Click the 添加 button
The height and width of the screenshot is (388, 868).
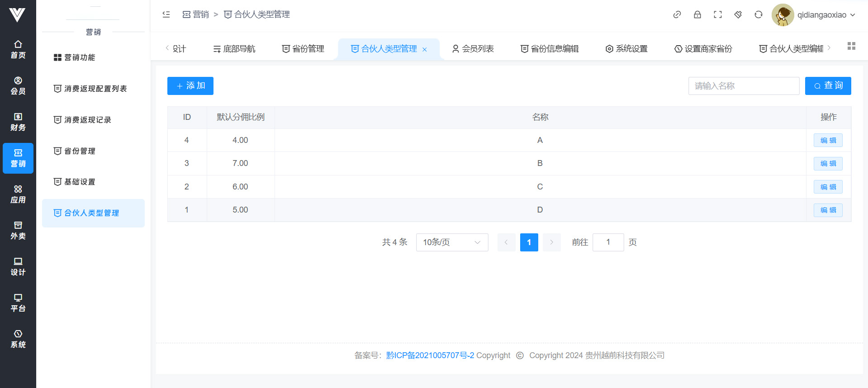click(x=190, y=86)
